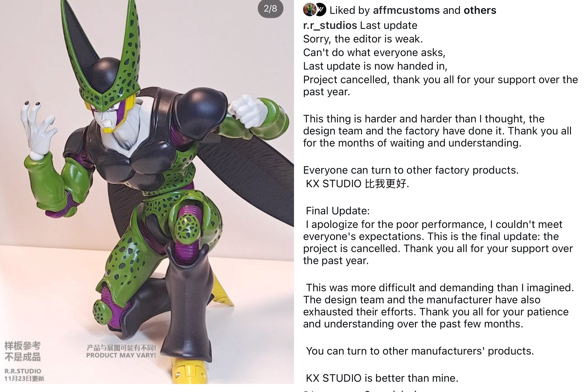Open the r.r_studios username link

pyautogui.click(x=330, y=25)
